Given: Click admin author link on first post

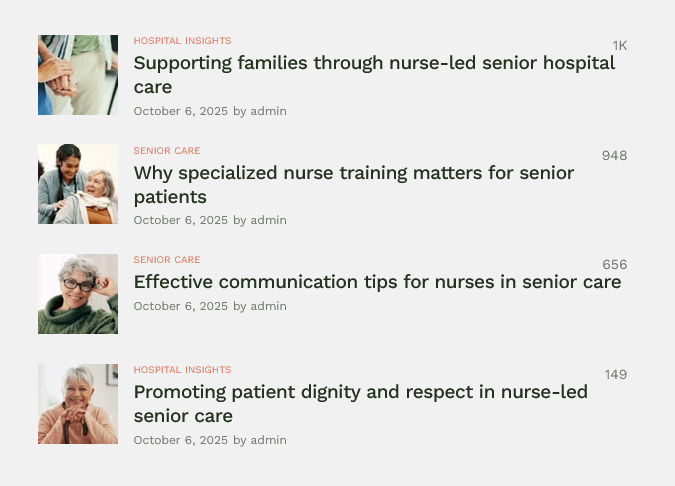Looking at the screenshot, I should [268, 111].
